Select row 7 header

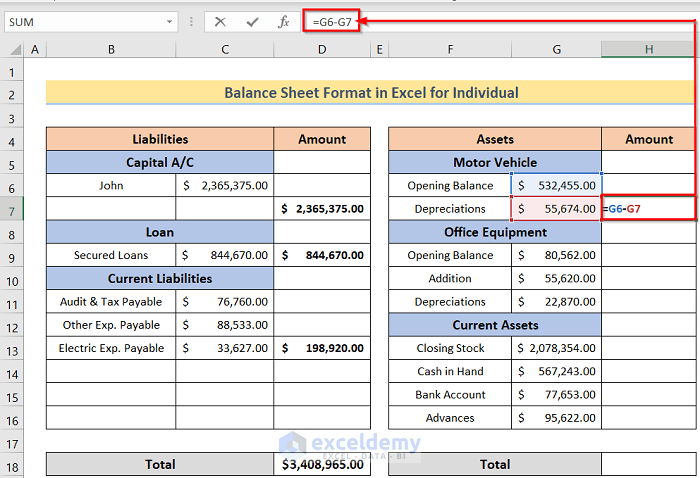point(13,209)
